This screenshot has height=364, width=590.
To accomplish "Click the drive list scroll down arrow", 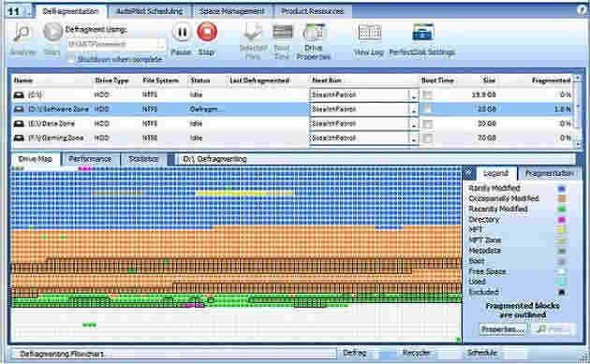I will 578,144.
